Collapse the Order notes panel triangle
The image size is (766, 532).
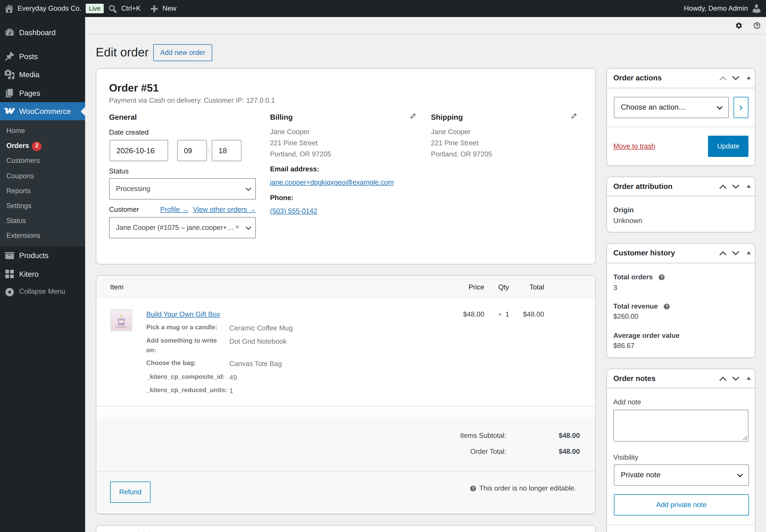pos(749,379)
